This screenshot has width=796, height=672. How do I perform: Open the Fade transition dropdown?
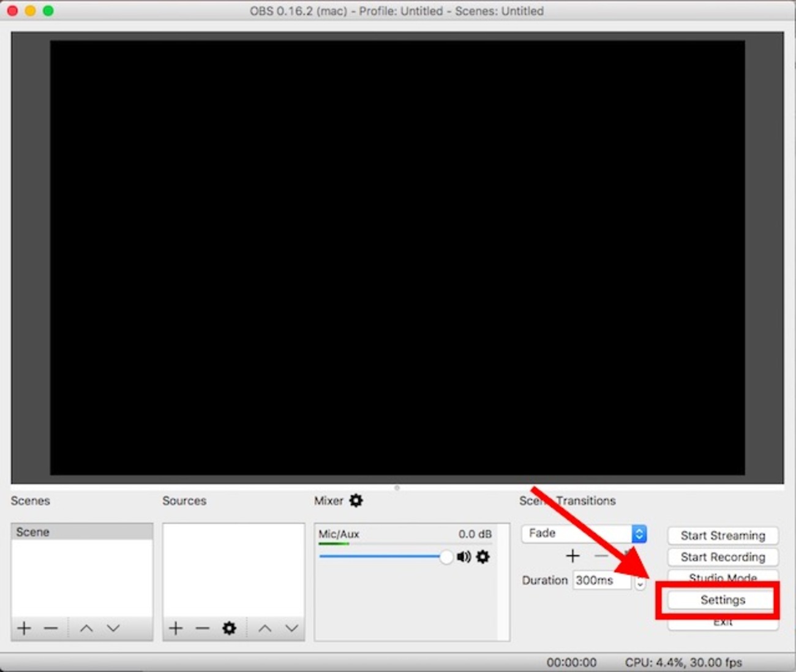pyautogui.click(x=584, y=534)
